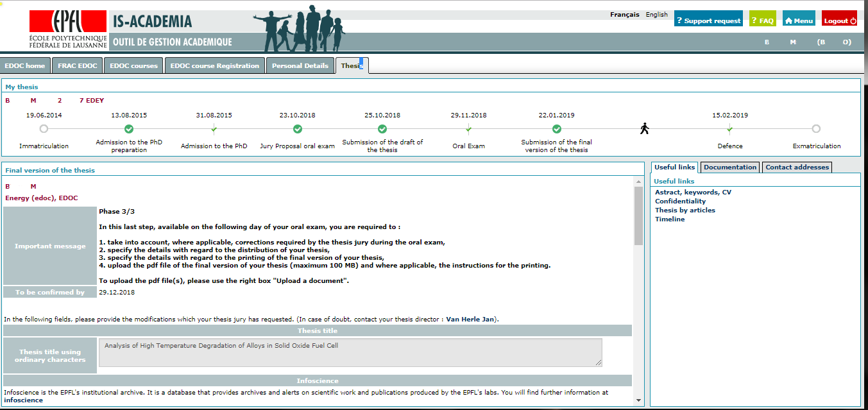Switch language to English

tap(656, 14)
